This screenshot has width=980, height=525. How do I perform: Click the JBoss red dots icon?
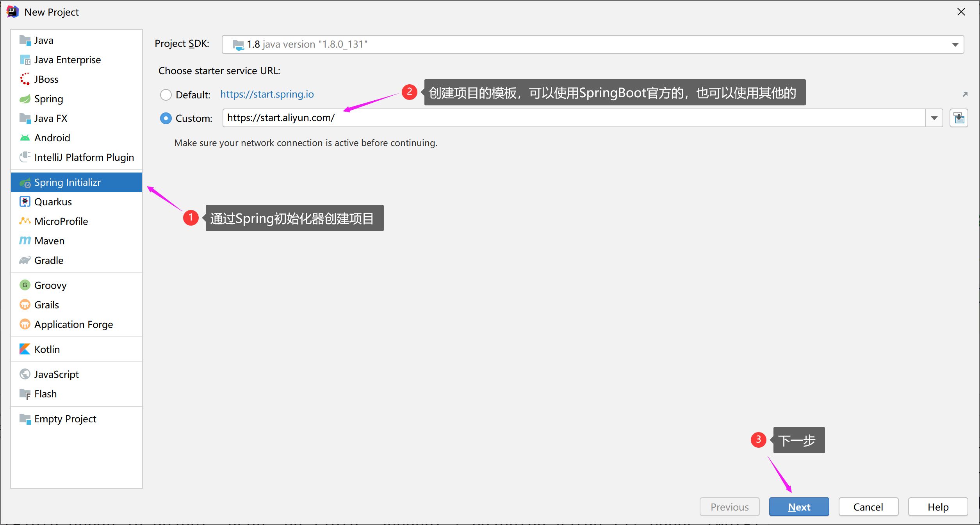[x=25, y=79]
